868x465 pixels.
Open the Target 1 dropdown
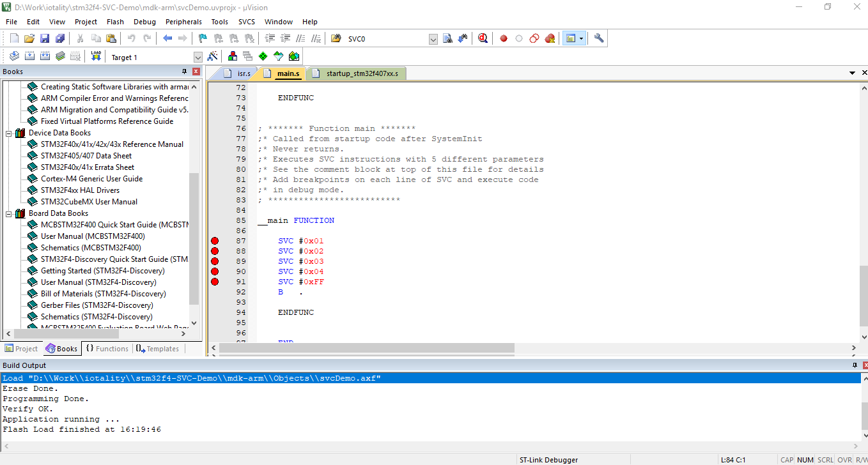pos(198,57)
